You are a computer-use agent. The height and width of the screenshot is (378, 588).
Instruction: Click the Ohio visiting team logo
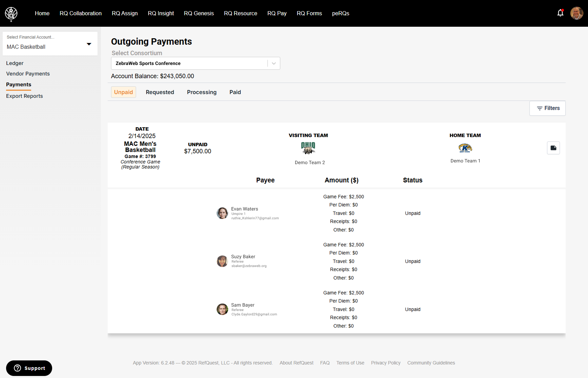click(x=308, y=148)
